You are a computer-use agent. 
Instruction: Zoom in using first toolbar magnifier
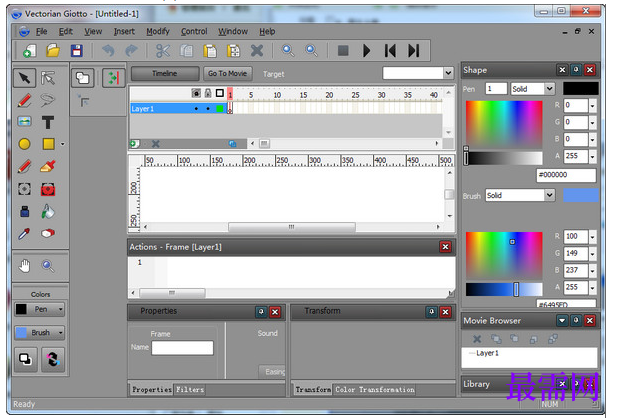(288, 51)
